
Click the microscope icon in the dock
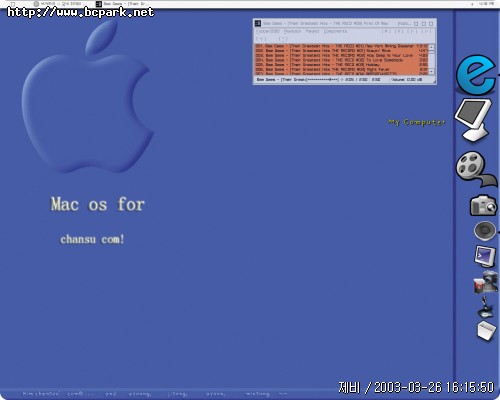[x=485, y=307]
